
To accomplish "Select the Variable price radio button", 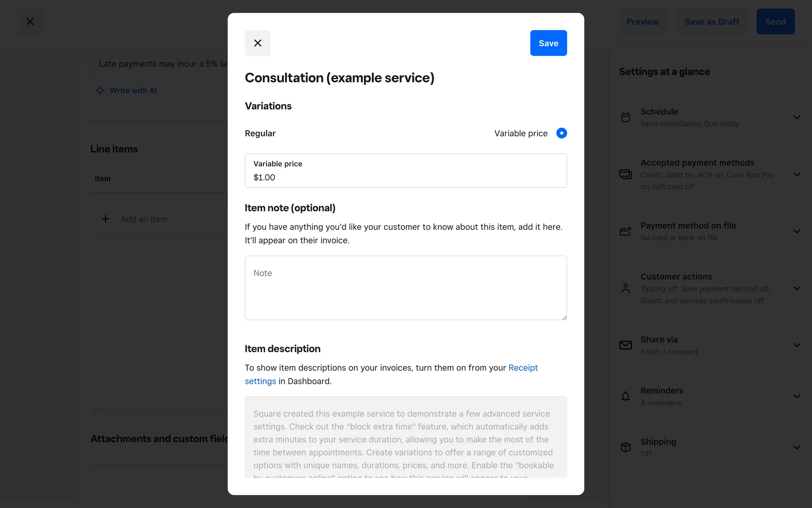I will (x=561, y=133).
